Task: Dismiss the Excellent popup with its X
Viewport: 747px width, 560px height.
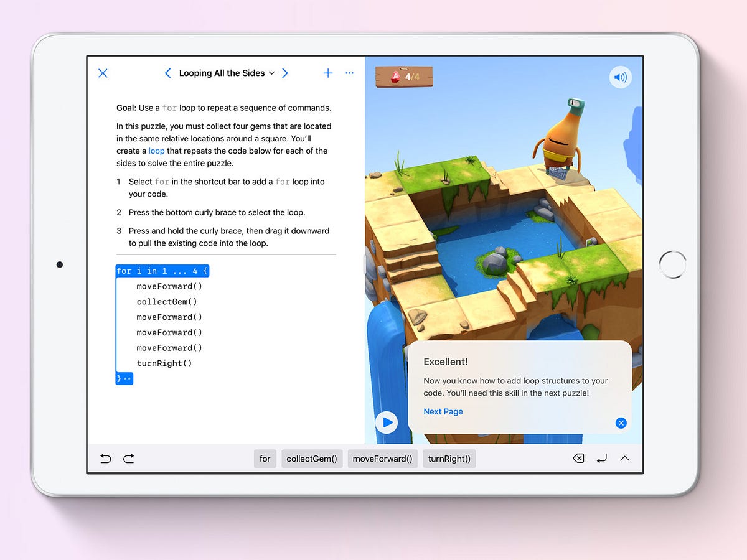Action: [621, 423]
